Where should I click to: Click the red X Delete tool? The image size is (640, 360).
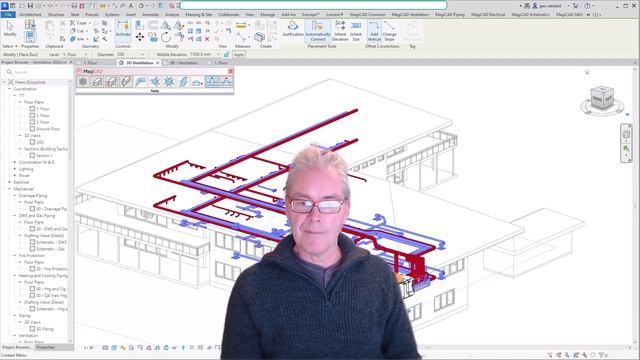pos(207,39)
